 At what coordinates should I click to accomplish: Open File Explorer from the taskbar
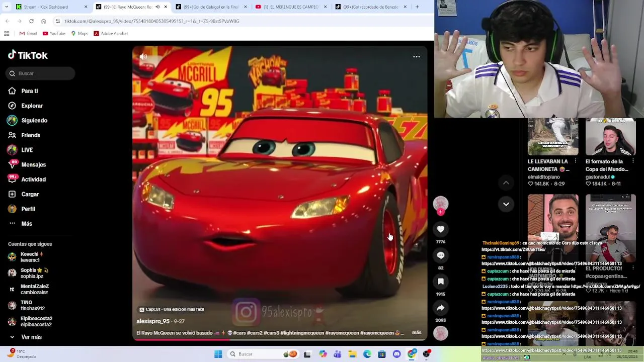click(x=352, y=354)
